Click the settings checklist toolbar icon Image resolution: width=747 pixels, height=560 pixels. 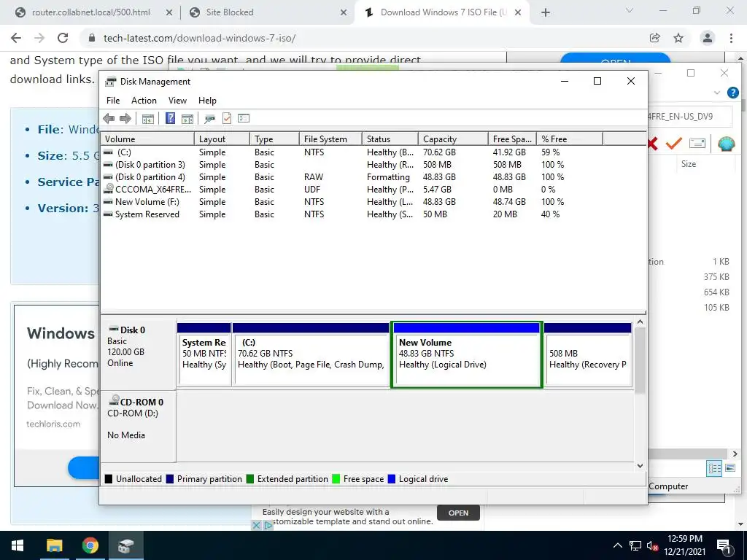pyautogui.click(x=244, y=118)
